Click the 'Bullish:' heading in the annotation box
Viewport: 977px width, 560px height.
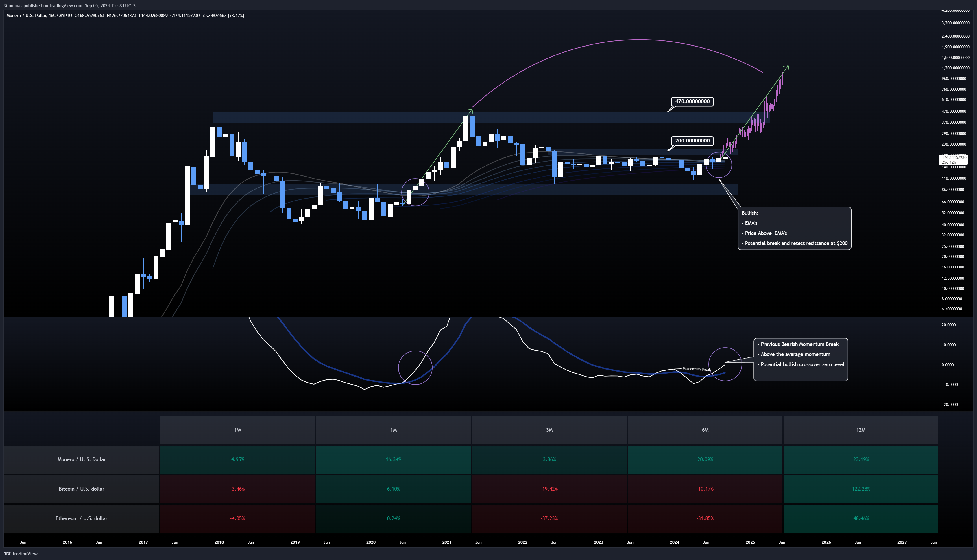point(749,213)
